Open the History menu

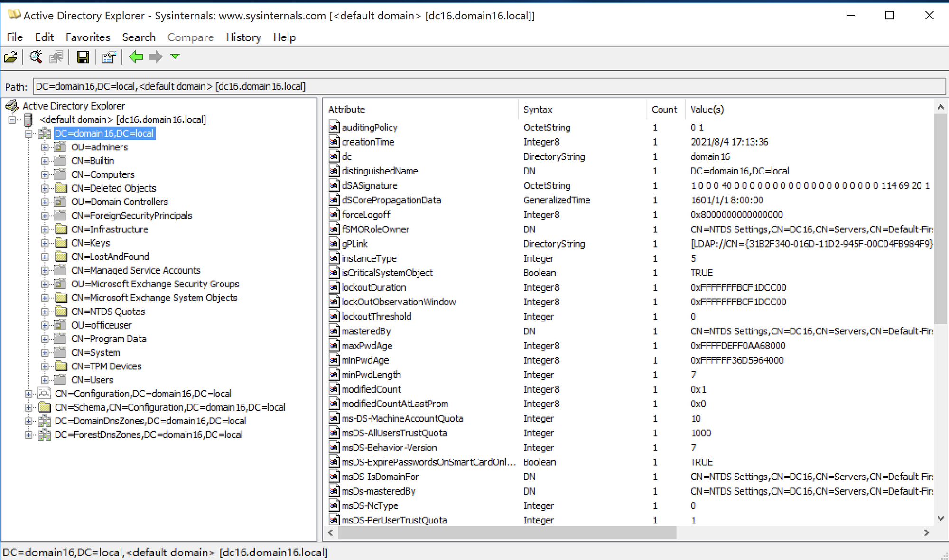(x=243, y=37)
